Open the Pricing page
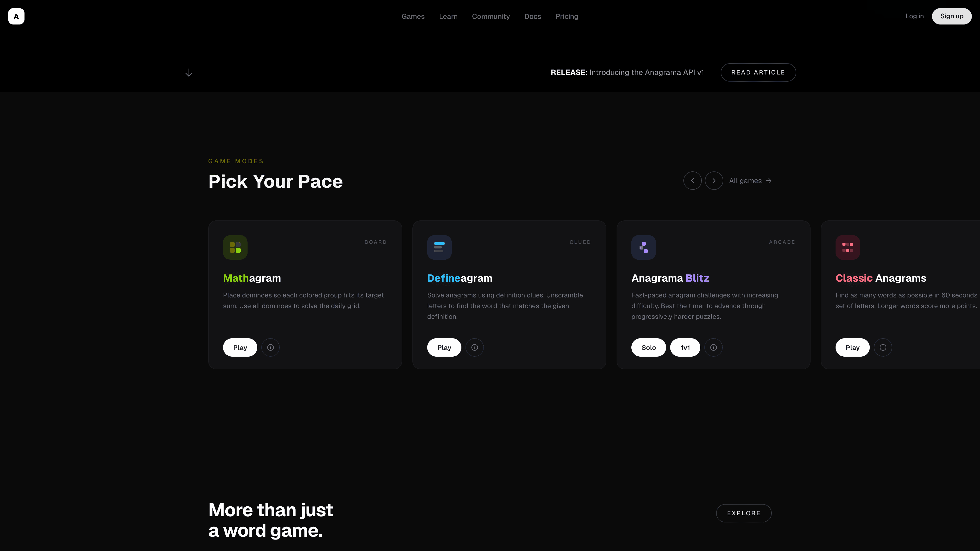The height and width of the screenshot is (551, 980). (567, 16)
